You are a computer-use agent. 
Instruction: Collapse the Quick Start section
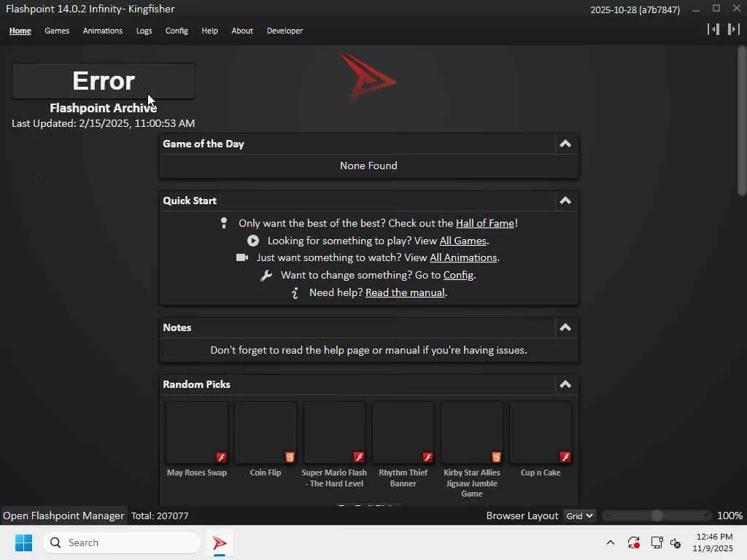point(565,201)
